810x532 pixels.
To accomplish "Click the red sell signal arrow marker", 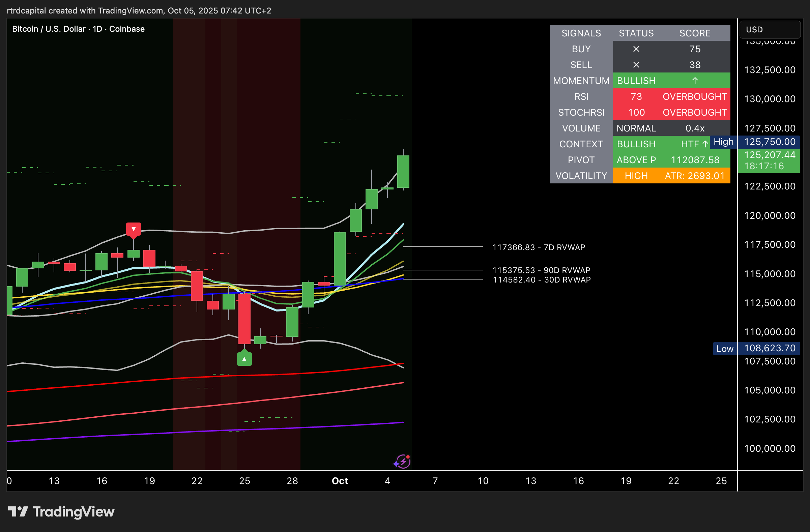I will pos(134,229).
